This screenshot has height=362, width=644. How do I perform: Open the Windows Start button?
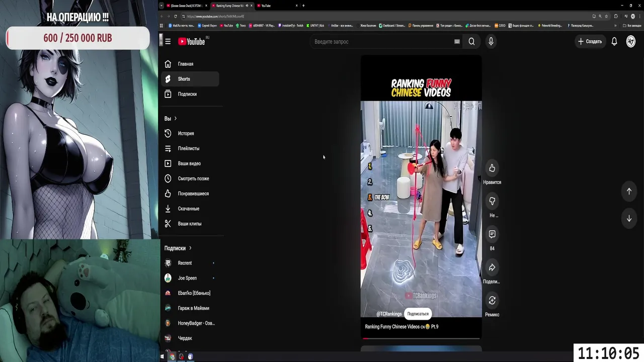pyautogui.click(x=162, y=356)
